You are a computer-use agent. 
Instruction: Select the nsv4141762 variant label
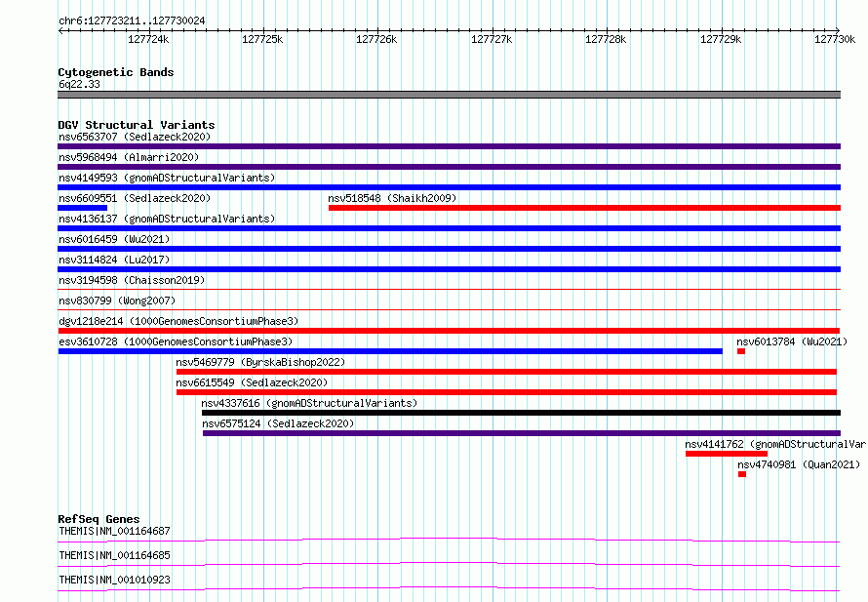[776, 444]
